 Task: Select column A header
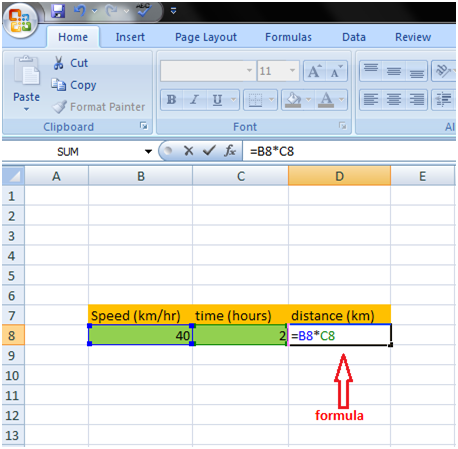(x=56, y=176)
